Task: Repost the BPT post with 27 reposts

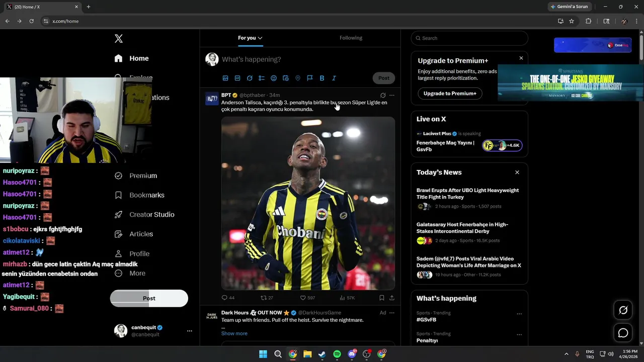Action: [x=267, y=298]
